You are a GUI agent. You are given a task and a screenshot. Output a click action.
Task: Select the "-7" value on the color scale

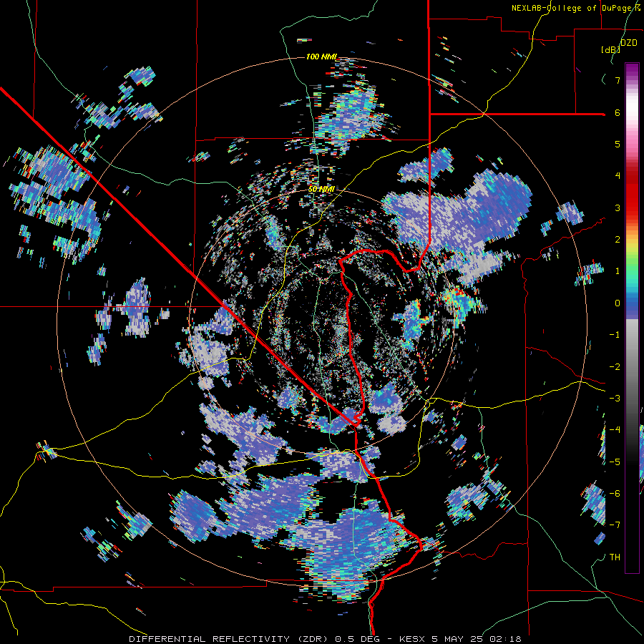615,525
